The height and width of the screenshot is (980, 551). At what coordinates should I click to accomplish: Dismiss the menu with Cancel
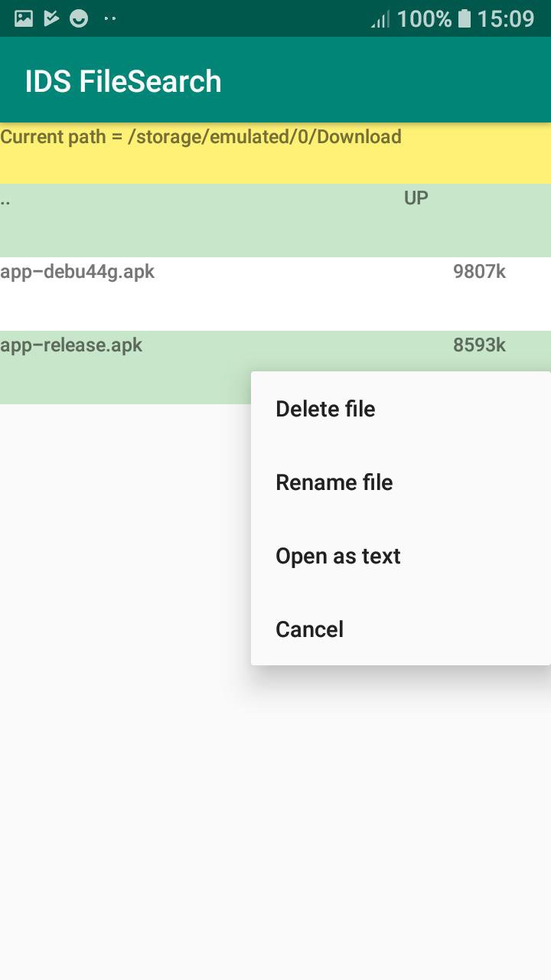tap(310, 629)
